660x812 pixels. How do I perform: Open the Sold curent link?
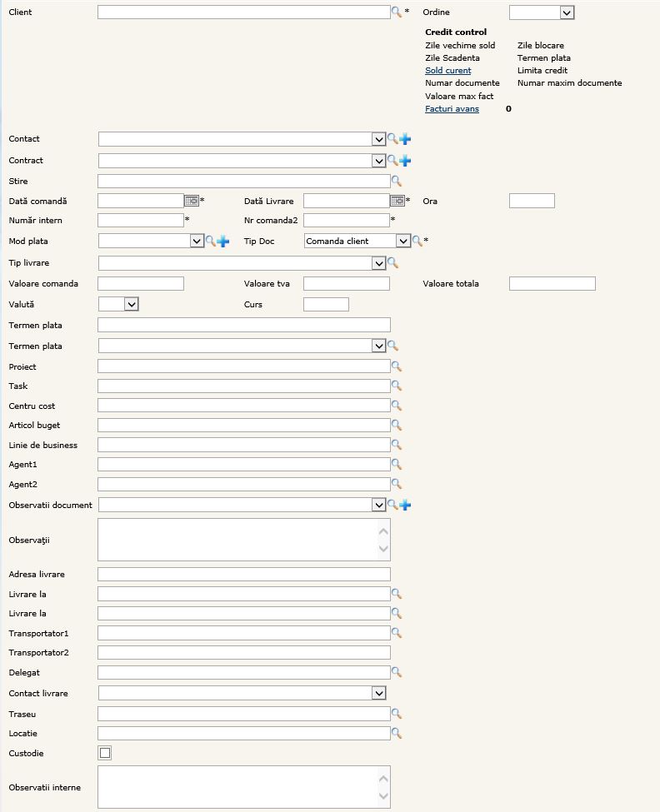pyautogui.click(x=447, y=71)
